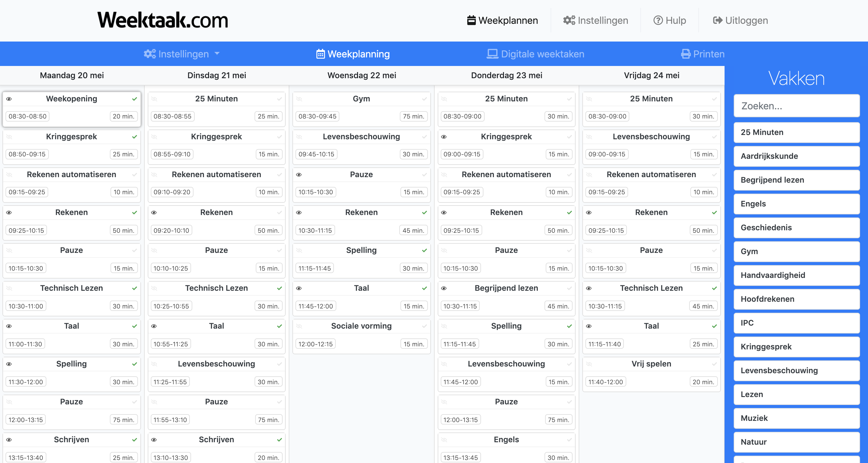Toggle the eye icon on Thursday's Begrijpend lezen
868x463 pixels.
pyautogui.click(x=444, y=288)
